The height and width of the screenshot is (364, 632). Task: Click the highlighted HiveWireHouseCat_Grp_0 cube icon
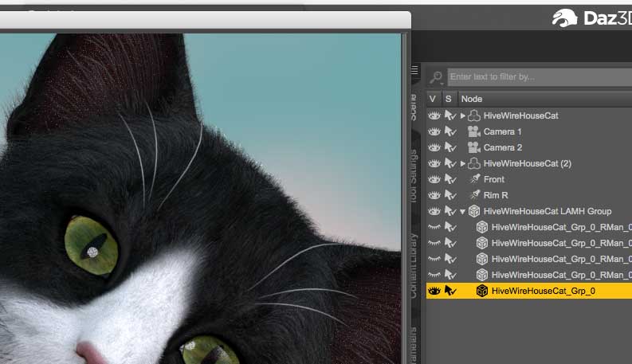coord(481,291)
